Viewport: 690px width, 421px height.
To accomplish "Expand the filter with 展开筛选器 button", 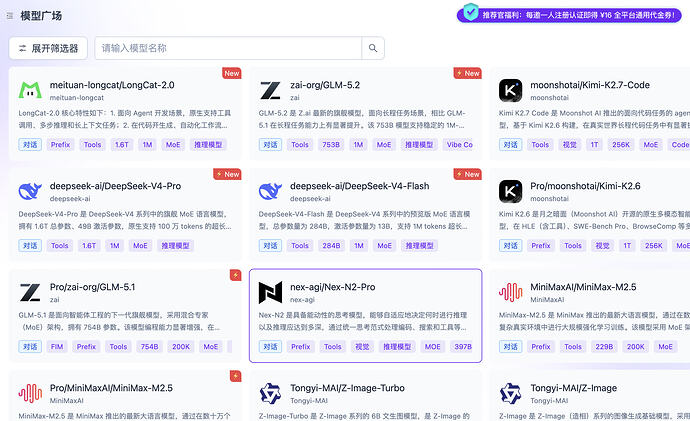I will [x=48, y=48].
